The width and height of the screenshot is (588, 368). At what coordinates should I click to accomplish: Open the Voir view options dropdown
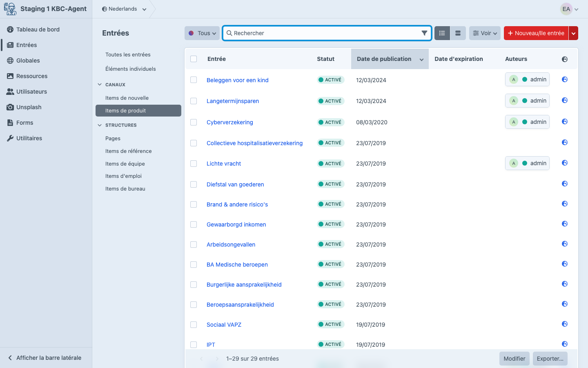[485, 33]
